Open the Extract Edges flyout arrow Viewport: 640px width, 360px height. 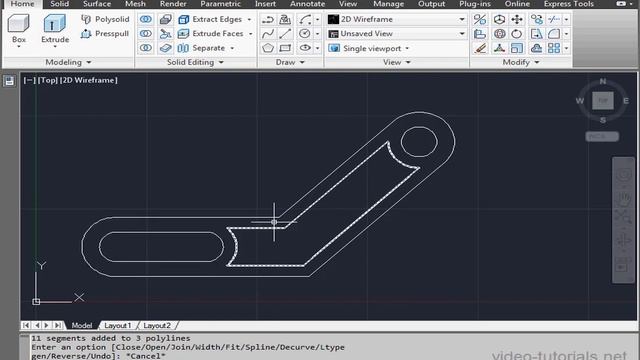tap(249, 19)
